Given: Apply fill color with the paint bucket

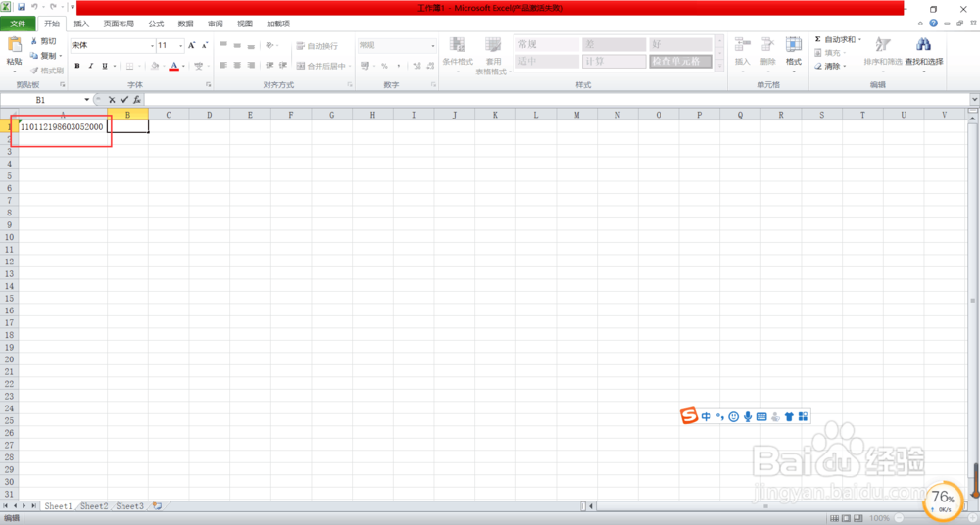Looking at the screenshot, I should (x=155, y=66).
